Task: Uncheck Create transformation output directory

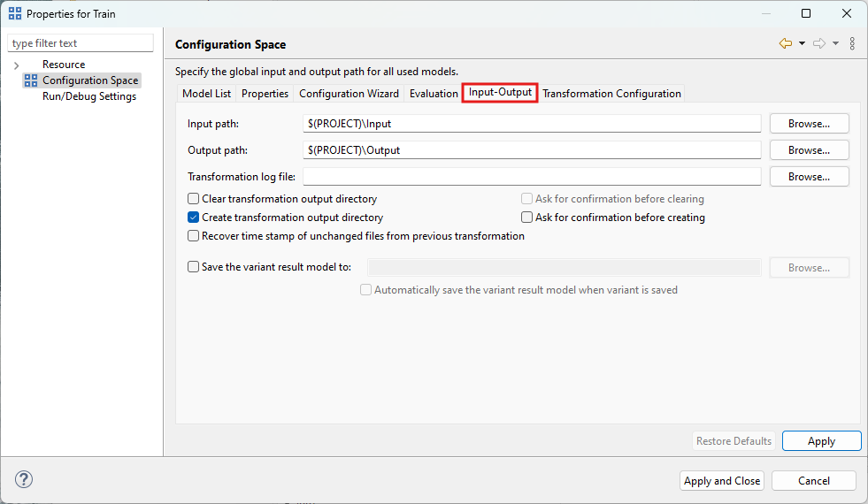Action: coord(194,218)
